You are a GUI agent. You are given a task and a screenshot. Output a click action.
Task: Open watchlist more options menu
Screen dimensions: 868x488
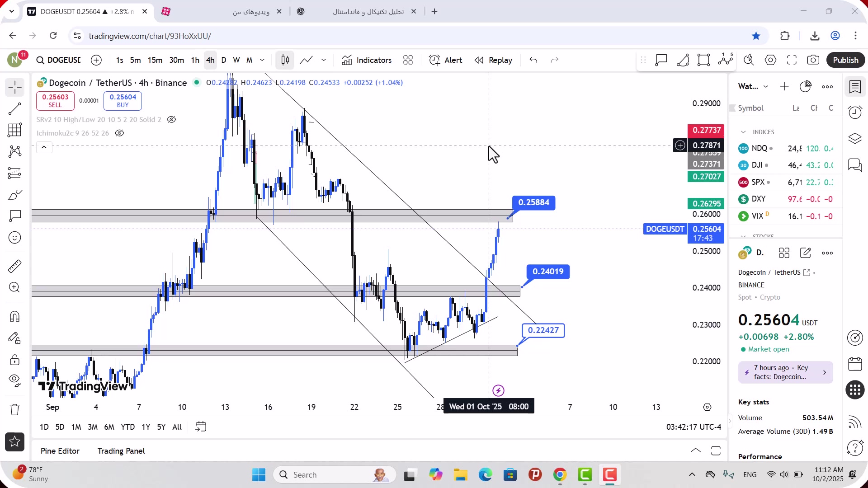tap(827, 87)
